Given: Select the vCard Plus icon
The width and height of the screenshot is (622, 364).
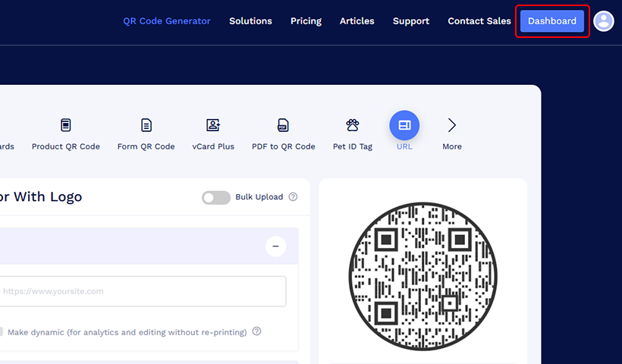Looking at the screenshot, I should (x=213, y=125).
